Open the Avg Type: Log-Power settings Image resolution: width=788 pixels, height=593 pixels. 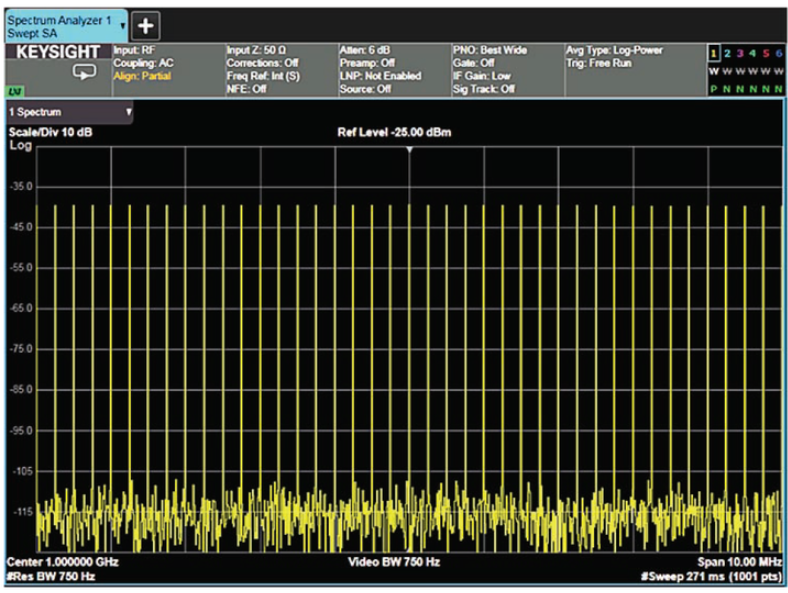click(614, 50)
